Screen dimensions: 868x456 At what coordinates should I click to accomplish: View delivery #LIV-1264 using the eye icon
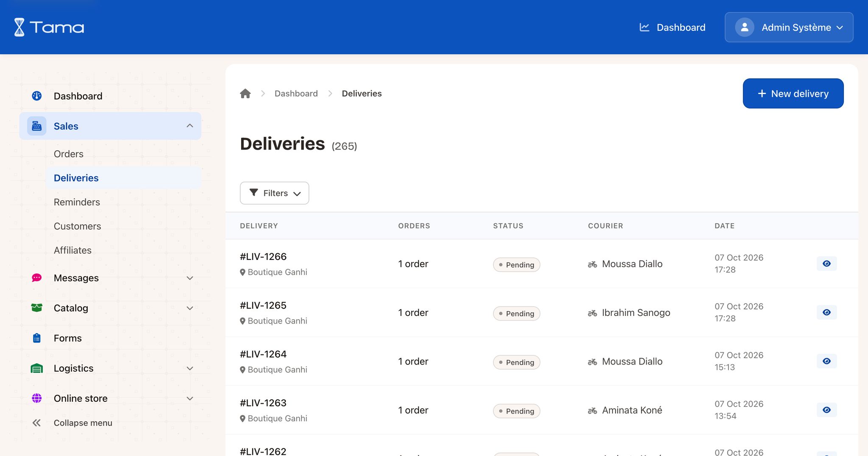coord(826,361)
